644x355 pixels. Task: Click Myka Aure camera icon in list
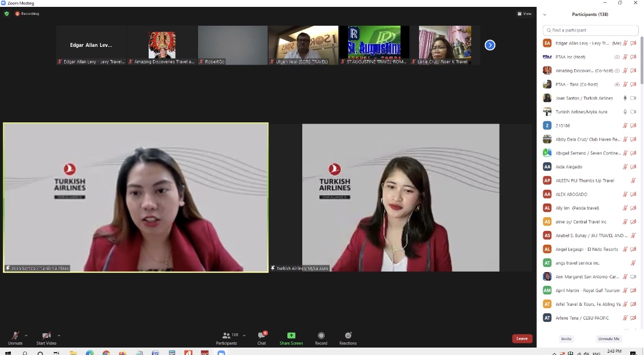633,112
